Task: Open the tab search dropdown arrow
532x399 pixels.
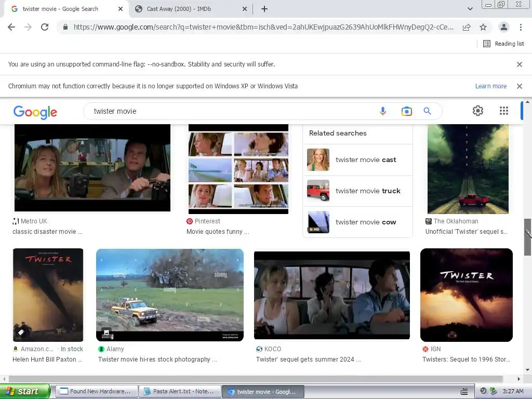Action: tap(470, 9)
